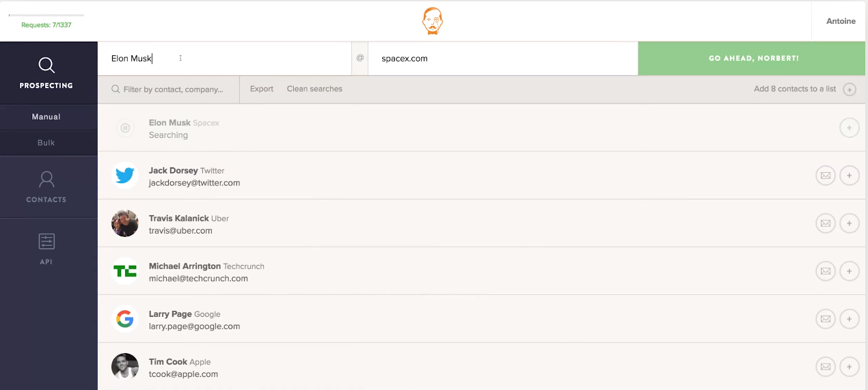
Task: Click the Searching status text
Action: click(168, 135)
